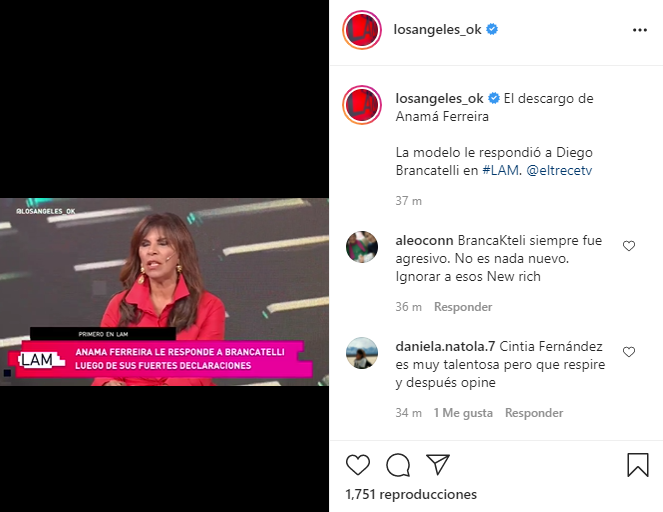Open the comment bubble icon
The image size is (663, 512).
(398, 465)
